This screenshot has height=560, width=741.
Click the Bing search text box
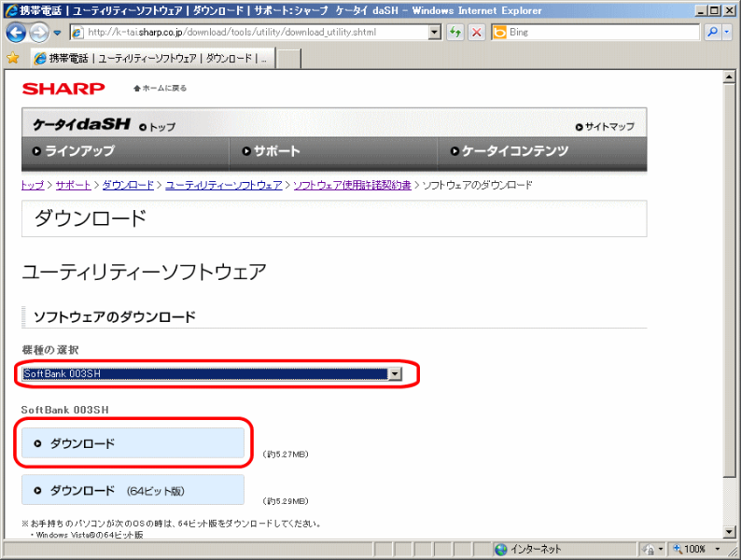tap(603, 32)
